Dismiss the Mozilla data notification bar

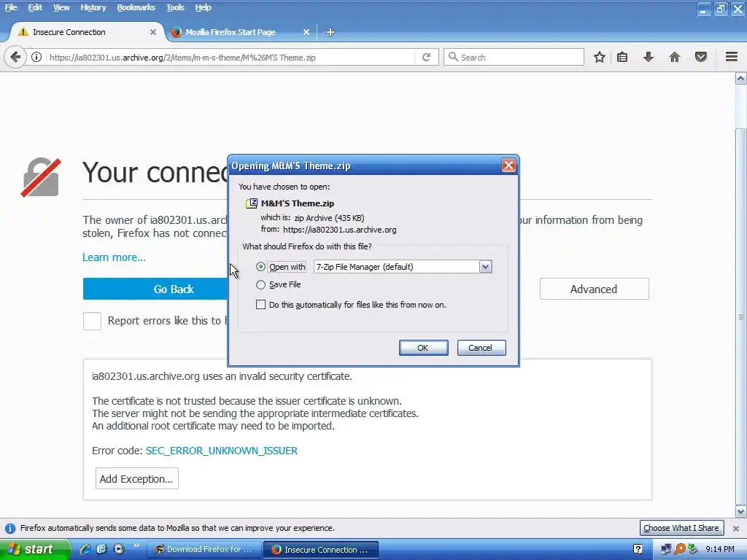(736, 528)
